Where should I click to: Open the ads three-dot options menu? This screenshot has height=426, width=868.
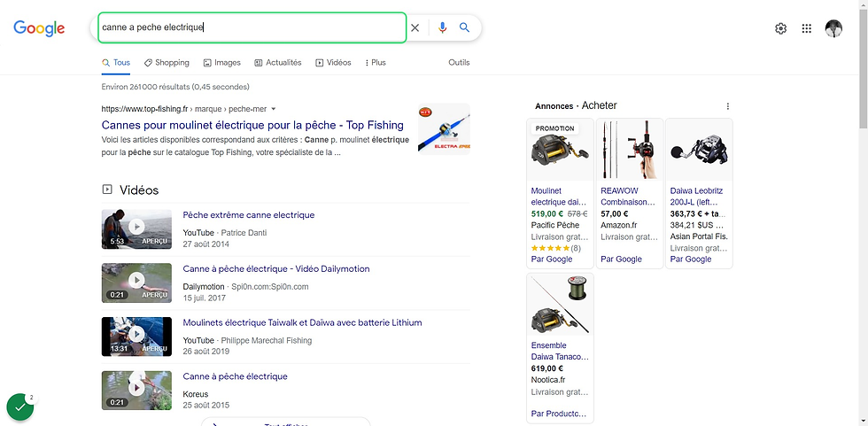click(x=728, y=106)
